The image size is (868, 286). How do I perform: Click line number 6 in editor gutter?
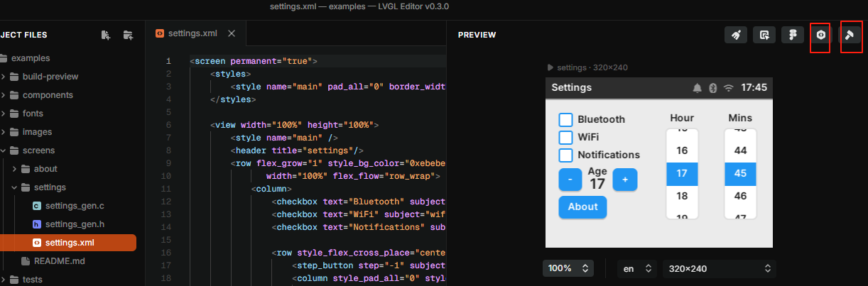pos(168,125)
